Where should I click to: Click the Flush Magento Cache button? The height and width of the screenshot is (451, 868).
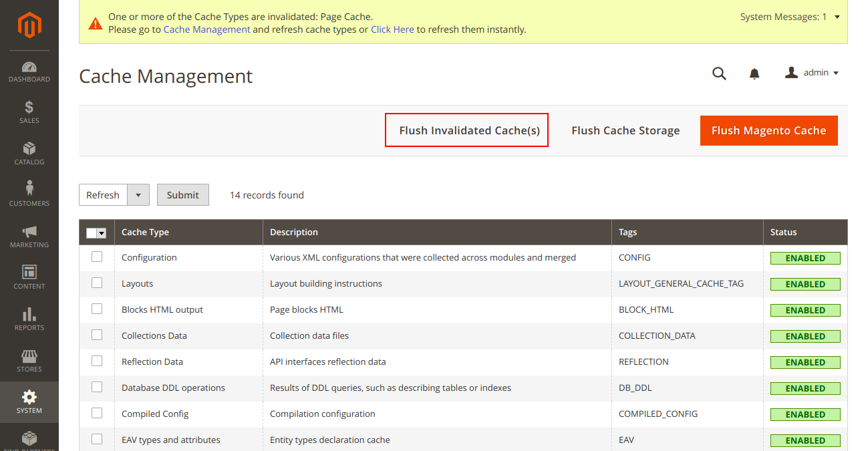pyautogui.click(x=769, y=130)
